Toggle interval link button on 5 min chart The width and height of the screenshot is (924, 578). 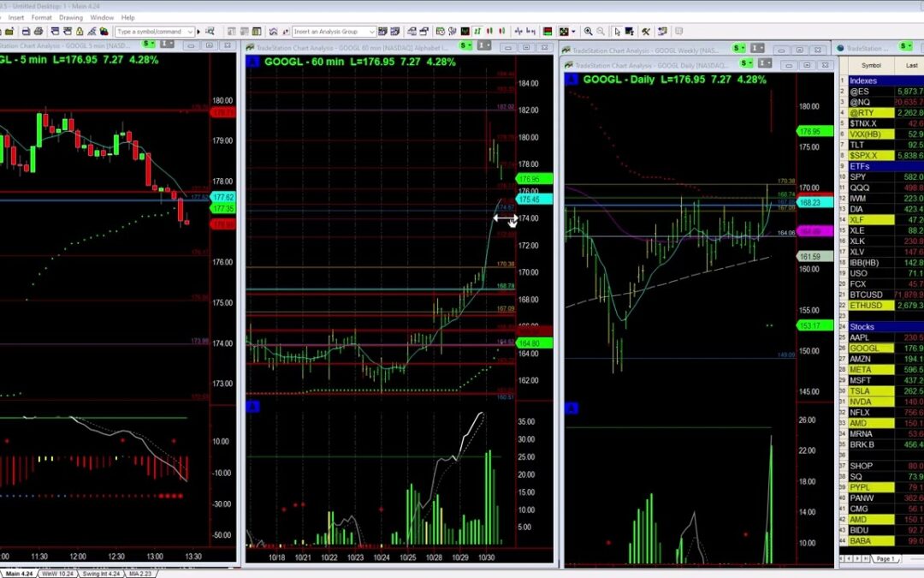coord(166,44)
